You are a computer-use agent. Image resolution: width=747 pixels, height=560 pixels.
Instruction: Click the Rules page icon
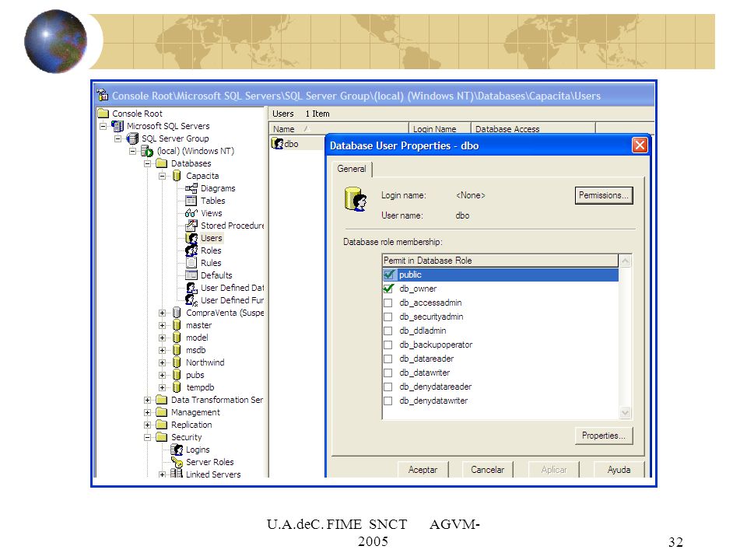click(191, 262)
